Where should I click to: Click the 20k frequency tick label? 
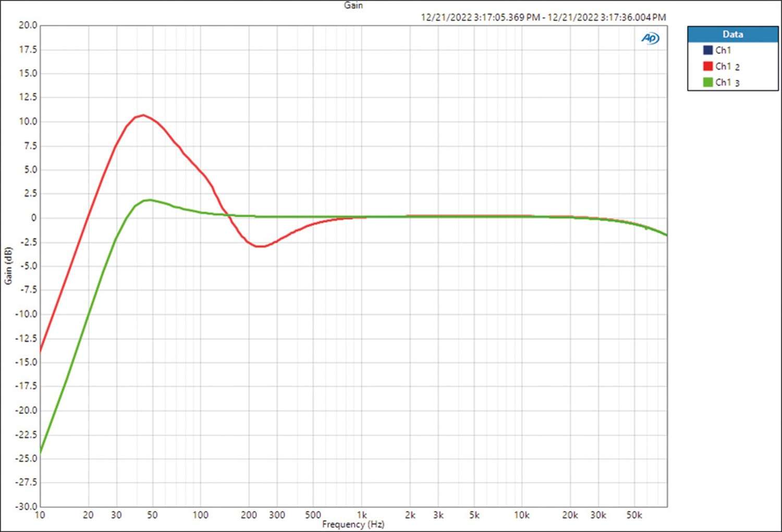pos(570,515)
